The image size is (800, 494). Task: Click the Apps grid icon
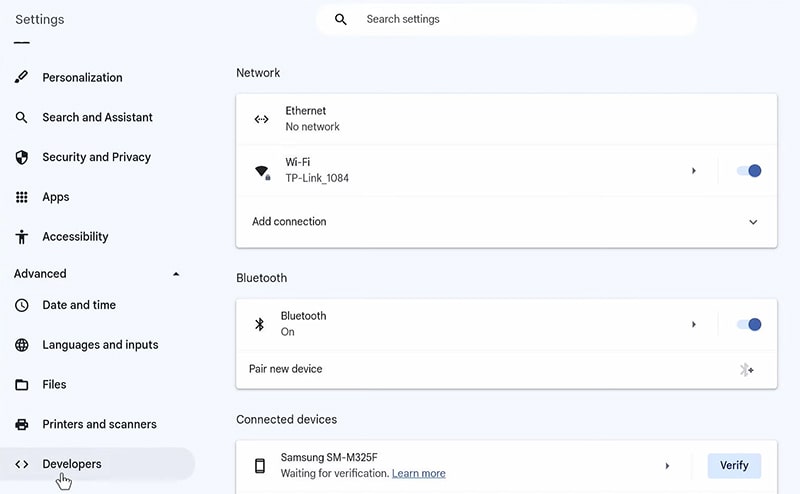(x=22, y=197)
